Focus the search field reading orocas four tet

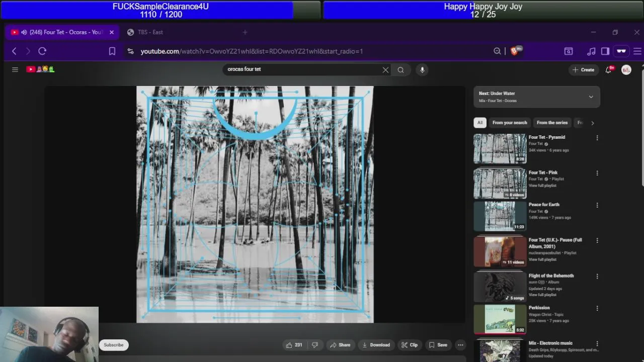click(302, 69)
